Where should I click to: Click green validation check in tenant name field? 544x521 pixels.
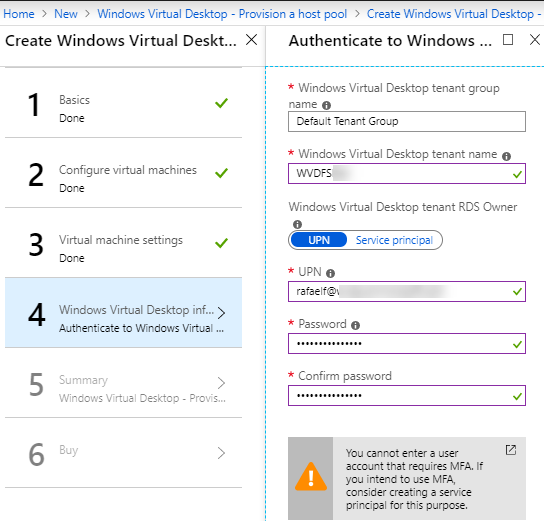coord(517,174)
